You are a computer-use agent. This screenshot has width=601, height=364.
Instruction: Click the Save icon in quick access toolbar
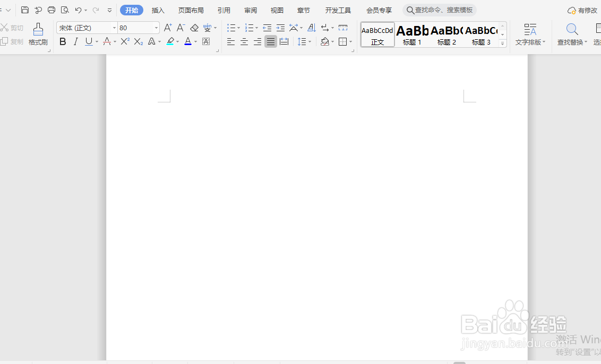point(25,10)
